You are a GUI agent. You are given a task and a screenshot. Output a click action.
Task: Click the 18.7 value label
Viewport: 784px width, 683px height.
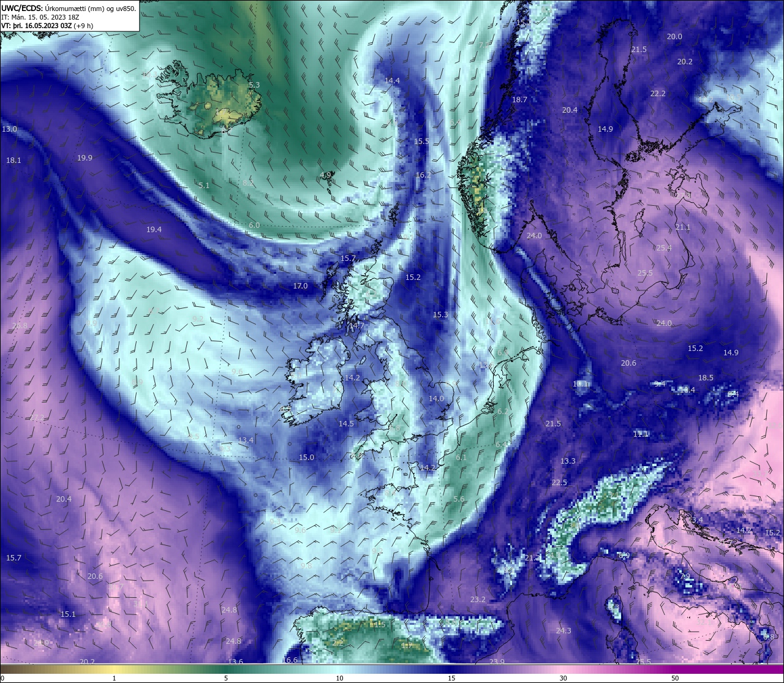[519, 99]
